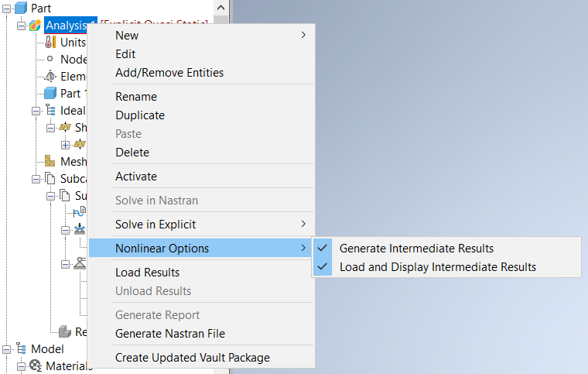The image size is (588, 374).
Task: Click Create Updated Vault Package
Action: 192,358
